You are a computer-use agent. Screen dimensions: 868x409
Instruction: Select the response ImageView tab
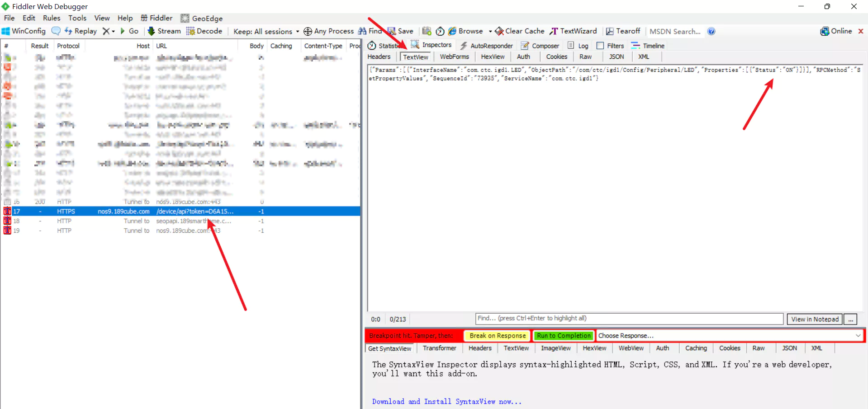(555, 348)
